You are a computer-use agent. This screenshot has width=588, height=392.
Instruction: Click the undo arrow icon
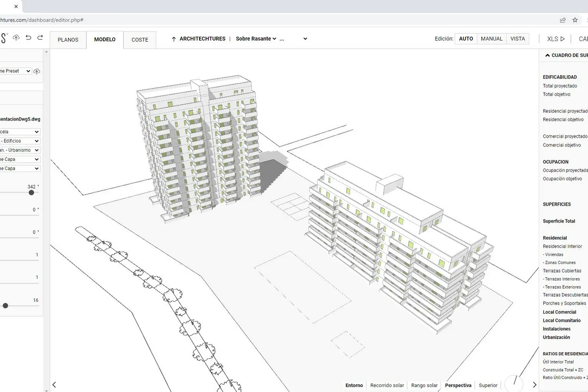tap(28, 38)
